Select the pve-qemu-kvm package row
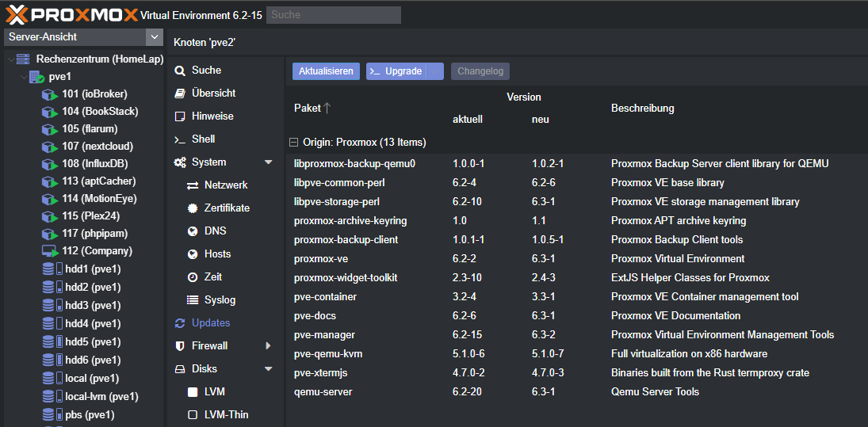The width and height of the screenshot is (868, 427). click(577, 354)
